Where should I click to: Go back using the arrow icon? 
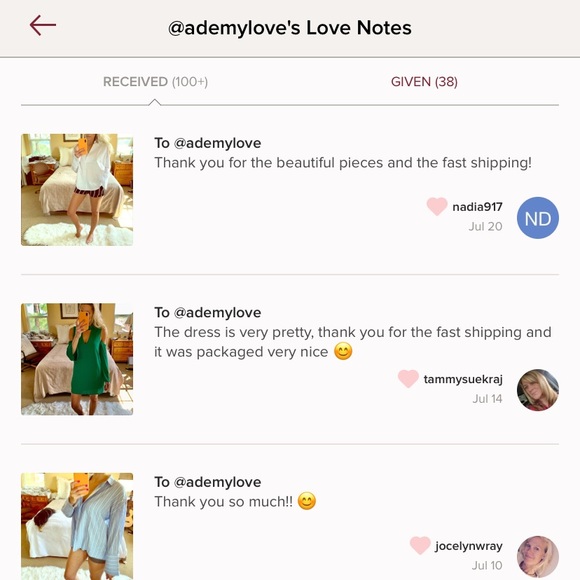point(43,26)
